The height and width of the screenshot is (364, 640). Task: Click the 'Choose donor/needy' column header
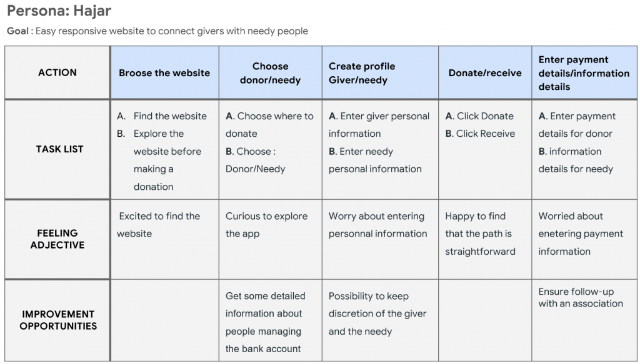[x=270, y=72]
